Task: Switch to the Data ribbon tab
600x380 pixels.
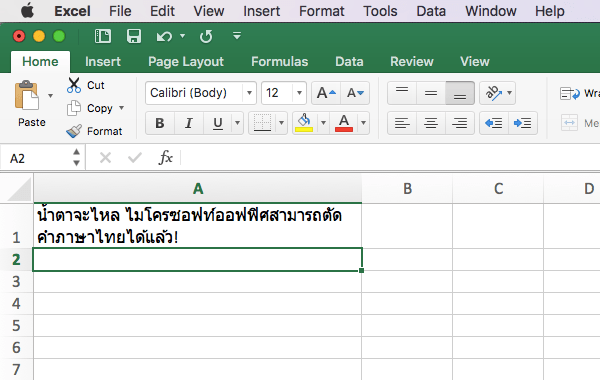Action: 349,62
